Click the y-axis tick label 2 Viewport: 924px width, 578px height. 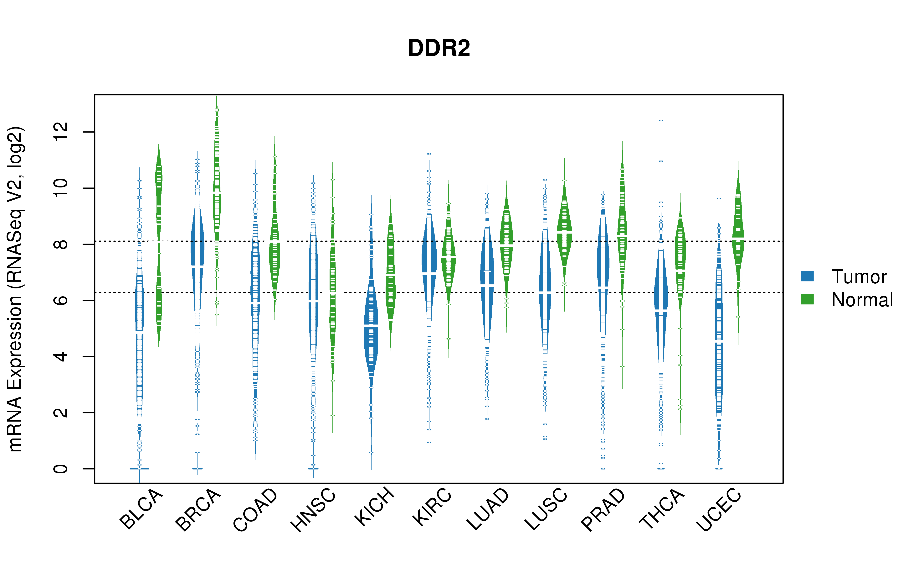click(60, 412)
